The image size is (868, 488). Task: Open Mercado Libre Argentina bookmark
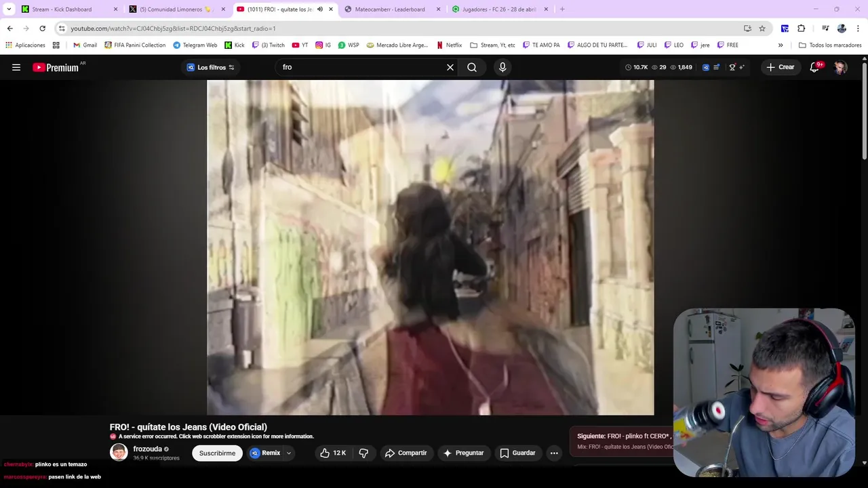tap(397, 45)
